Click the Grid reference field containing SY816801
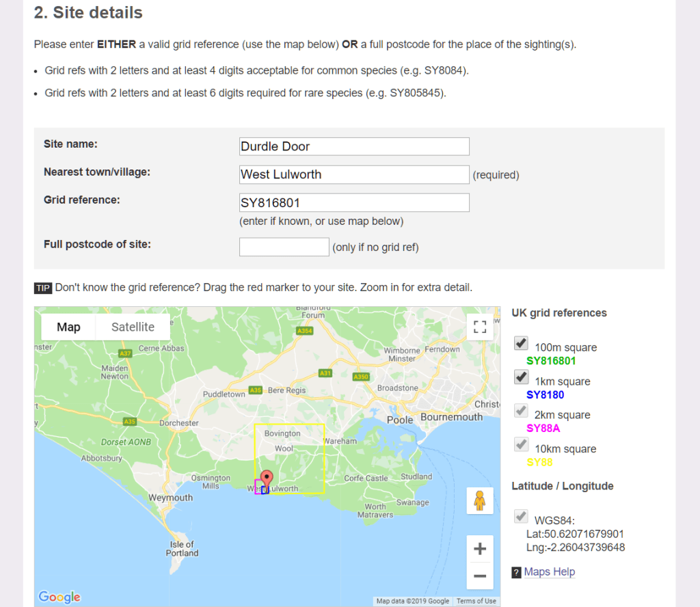 coord(354,202)
